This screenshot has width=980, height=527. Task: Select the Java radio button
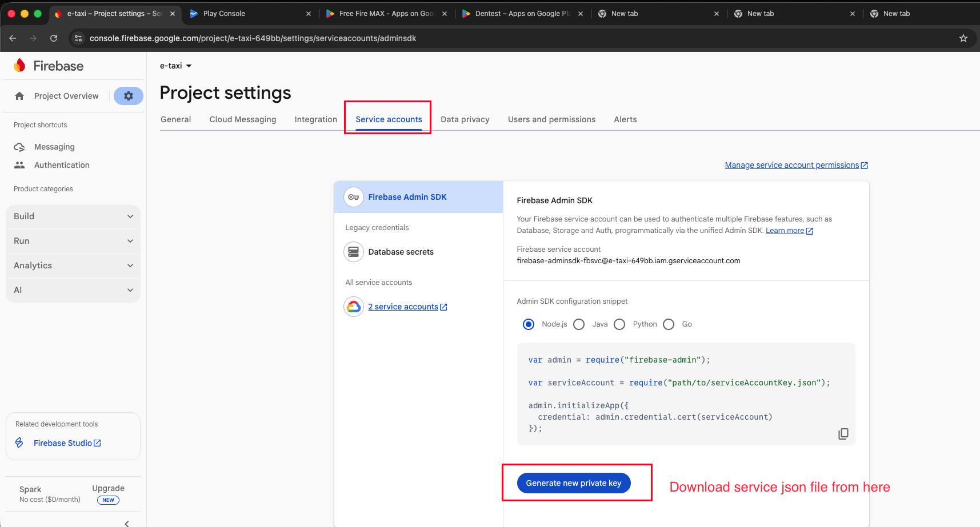tap(579, 324)
